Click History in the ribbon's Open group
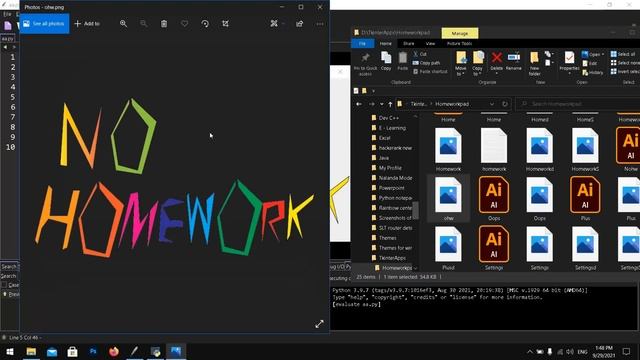The image size is (640, 360). tap(593, 72)
